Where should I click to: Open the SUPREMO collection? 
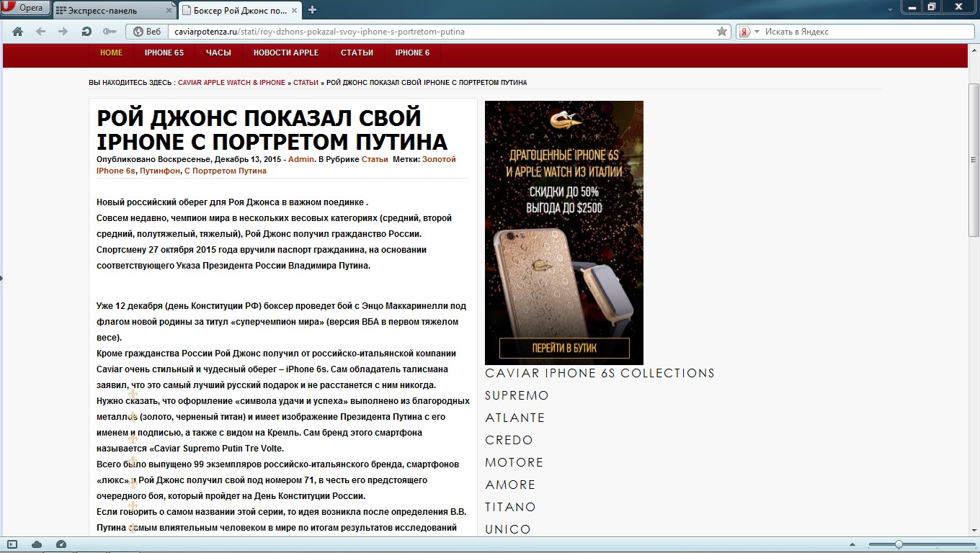[517, 395]
